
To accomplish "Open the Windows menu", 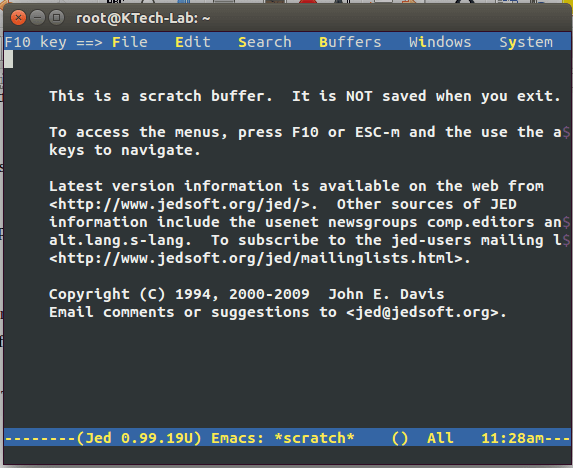I will pyautogui.click(x=440, y=42).
